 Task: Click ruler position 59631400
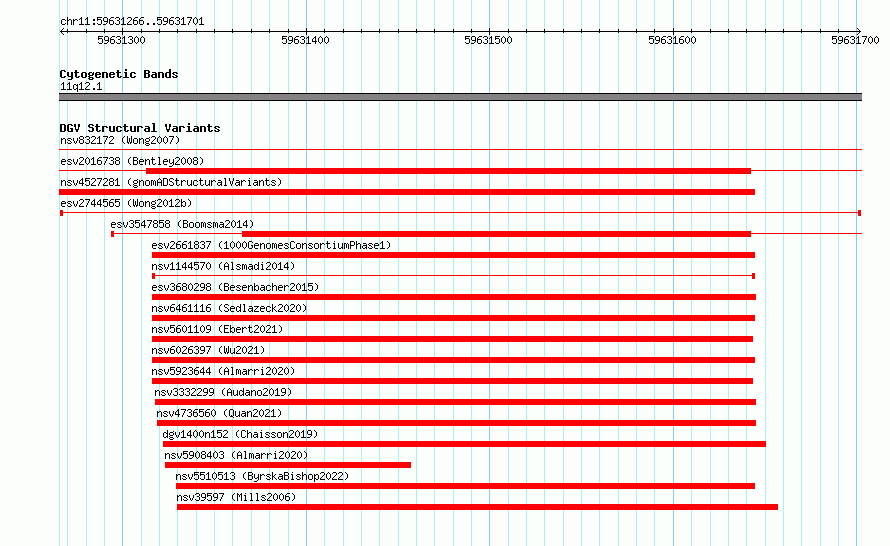click(305, 40)
